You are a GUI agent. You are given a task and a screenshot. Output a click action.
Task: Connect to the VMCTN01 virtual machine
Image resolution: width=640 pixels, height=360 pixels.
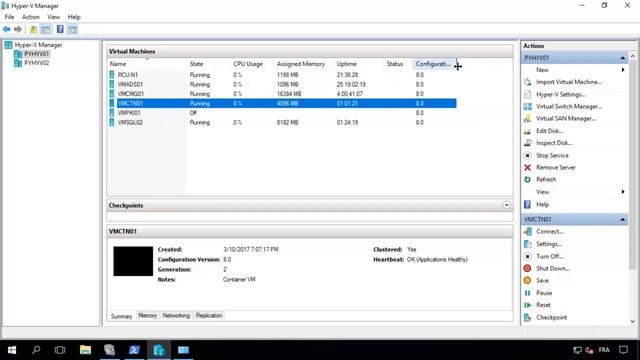549,231
